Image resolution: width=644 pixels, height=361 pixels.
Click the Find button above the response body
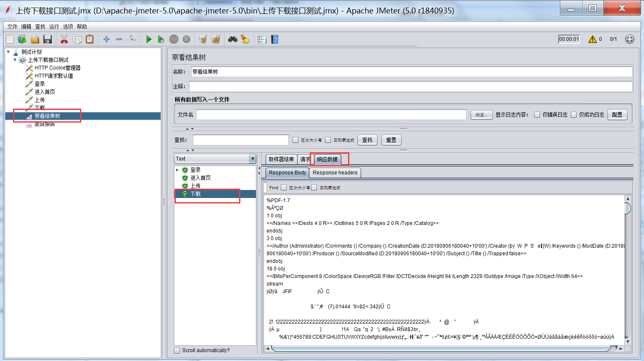coord(274,187)
